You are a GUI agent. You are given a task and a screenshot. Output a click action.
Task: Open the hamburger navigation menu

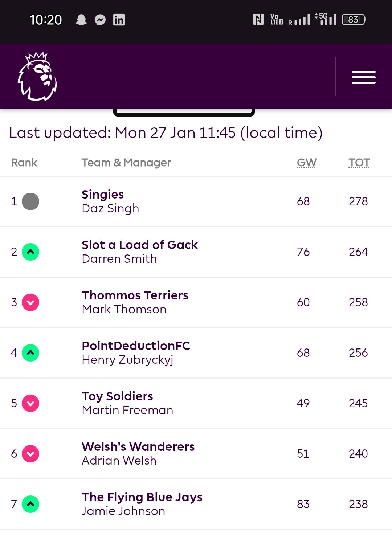(x=363, y=77)
